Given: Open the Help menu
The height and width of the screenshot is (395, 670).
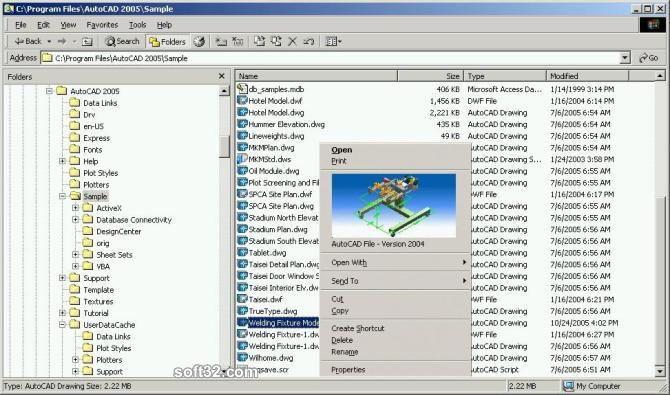Looking at the screenshot, I should tap(164, 25).
